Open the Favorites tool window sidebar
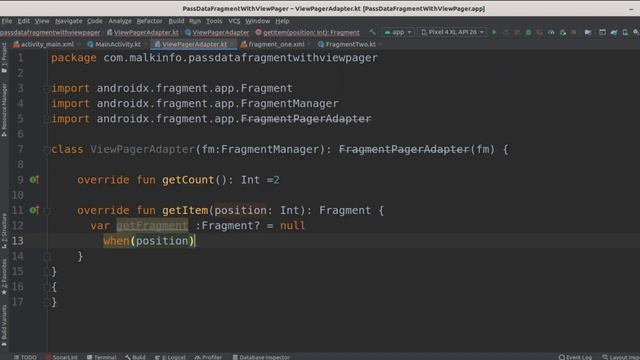640x360 pixels. (x=4, y=277)
